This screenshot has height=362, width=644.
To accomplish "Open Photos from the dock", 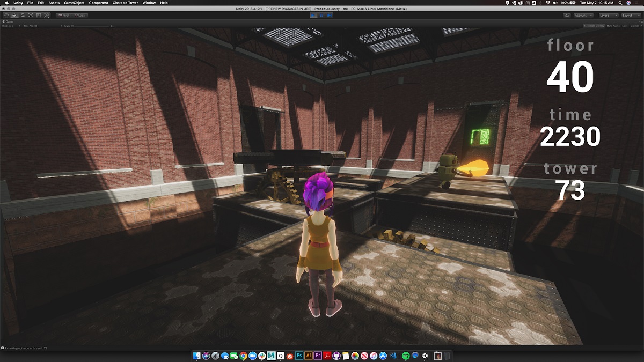I will pyautogui.click(x=355, y=356).
